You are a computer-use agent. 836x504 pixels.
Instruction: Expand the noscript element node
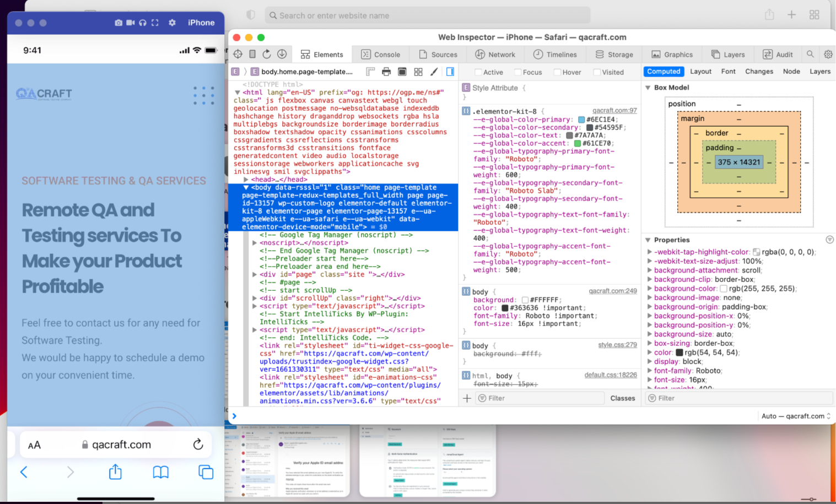point(255,243)
